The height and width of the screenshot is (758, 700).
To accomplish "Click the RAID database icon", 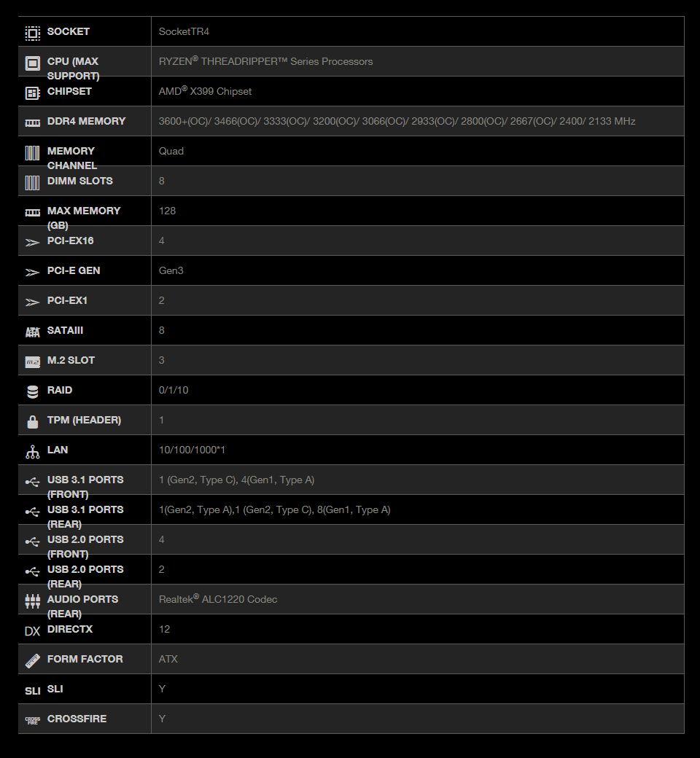I will click(32, 391).
